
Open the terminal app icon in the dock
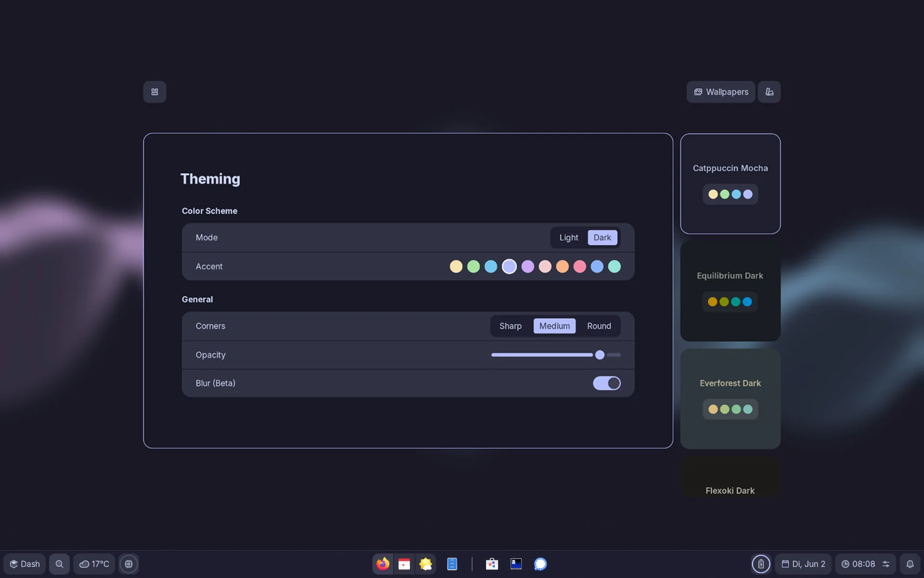[516, 564]
